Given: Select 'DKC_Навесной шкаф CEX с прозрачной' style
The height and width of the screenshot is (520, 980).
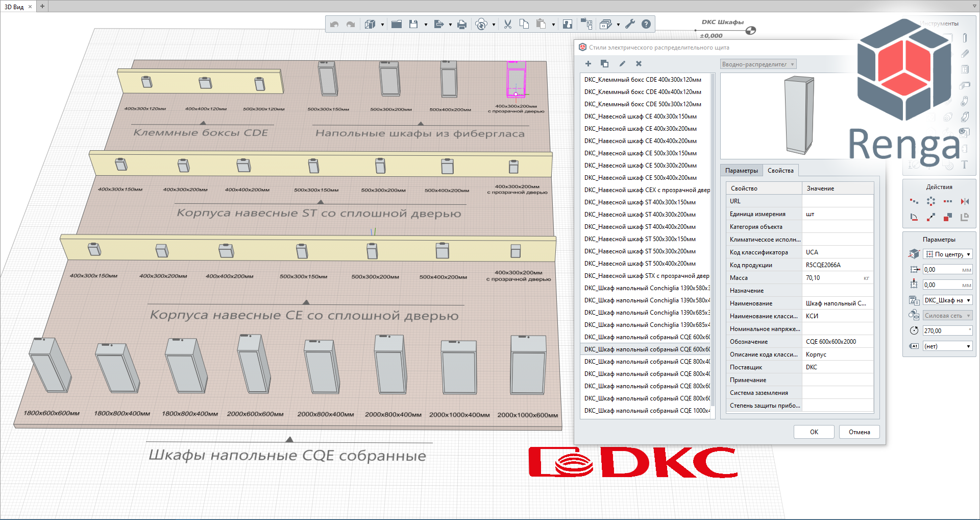Looking at the screenshot, I should point(645,190).
